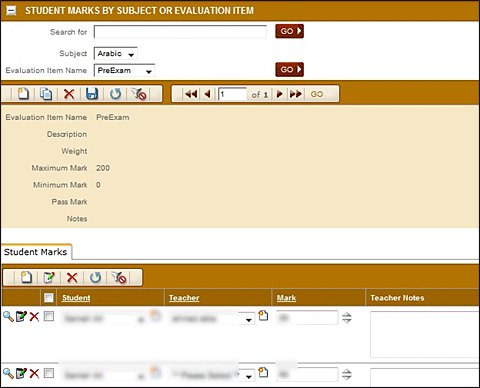480x388 pixels.
Task: Open first row teacher dropdown
Action: click(x=248, y=320)
